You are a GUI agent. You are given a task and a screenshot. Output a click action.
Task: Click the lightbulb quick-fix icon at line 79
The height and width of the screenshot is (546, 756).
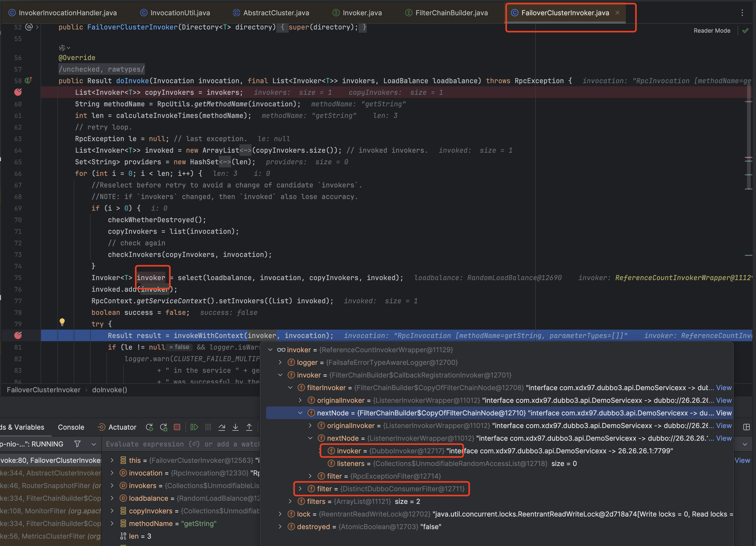pos(62,322)
